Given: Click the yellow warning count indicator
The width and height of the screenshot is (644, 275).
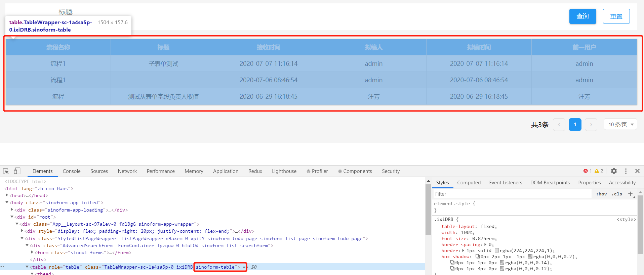Looking at the screenshot, I should (x=599, y=171).
